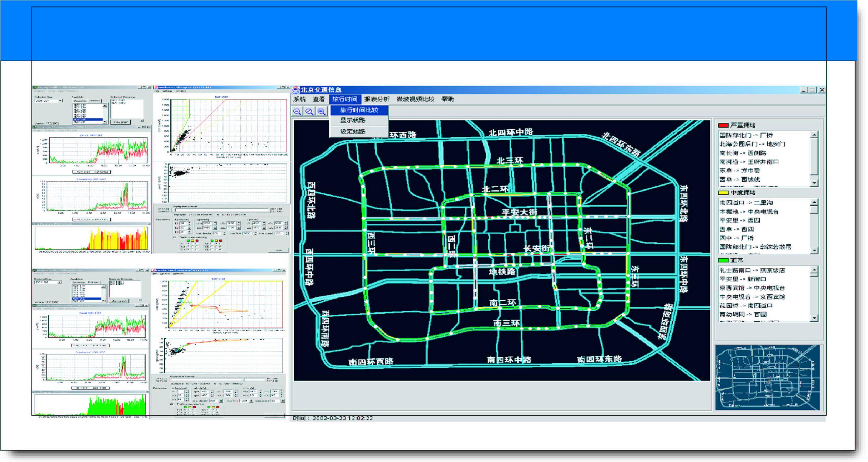Click k3 stepper in upper Fundamental Diagram
868x462 pixels.
[x=189, y=232]
